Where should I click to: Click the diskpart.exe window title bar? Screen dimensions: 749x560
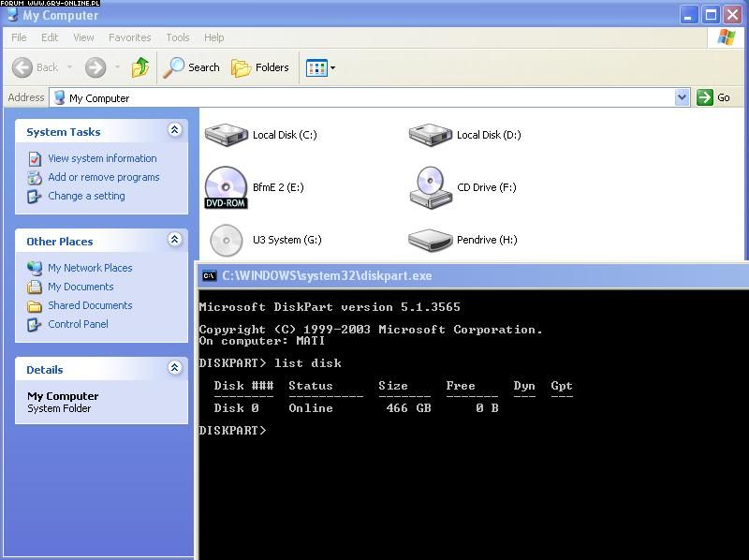coord(473,275)
